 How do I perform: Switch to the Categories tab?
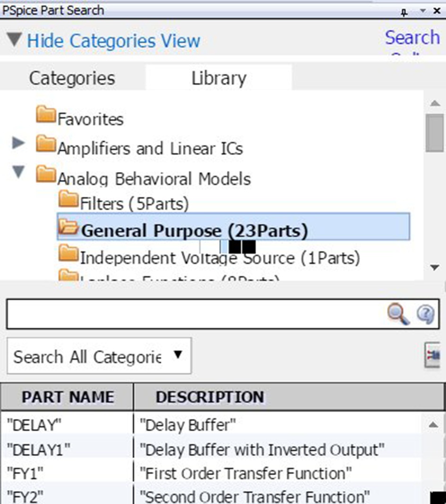pos(72,78)
